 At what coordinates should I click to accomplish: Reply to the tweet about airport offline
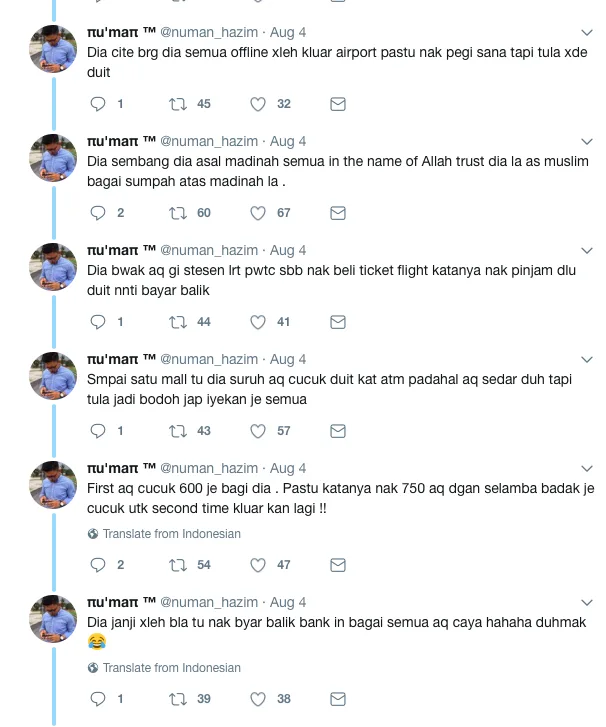(98, 104)
